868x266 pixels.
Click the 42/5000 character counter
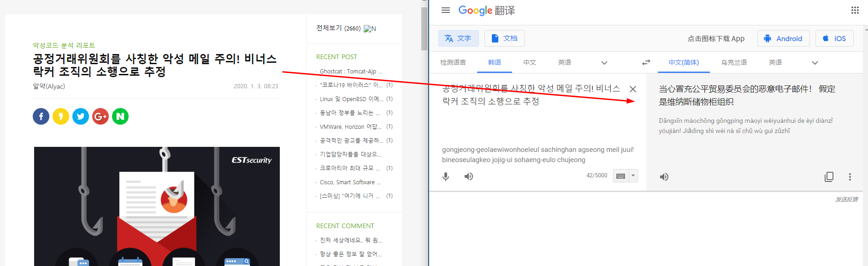point(597,175)
